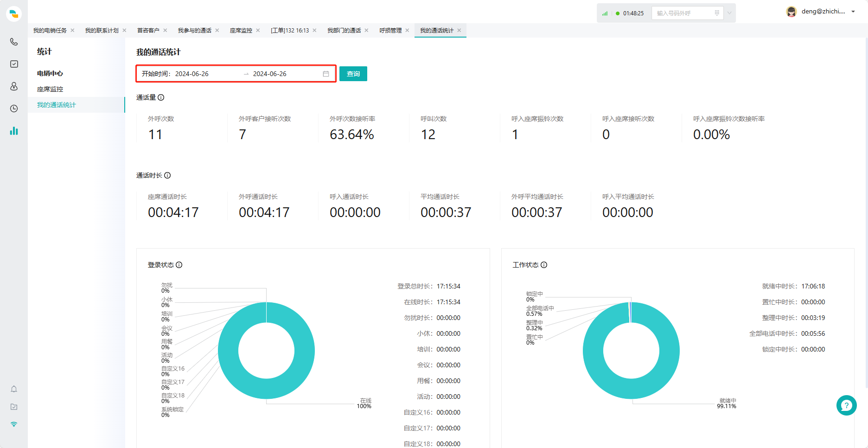The image size is (868, 448).
Task: Click the start date 2024-06-26 field
Action: pyautogui.click(x=192, y=74)
